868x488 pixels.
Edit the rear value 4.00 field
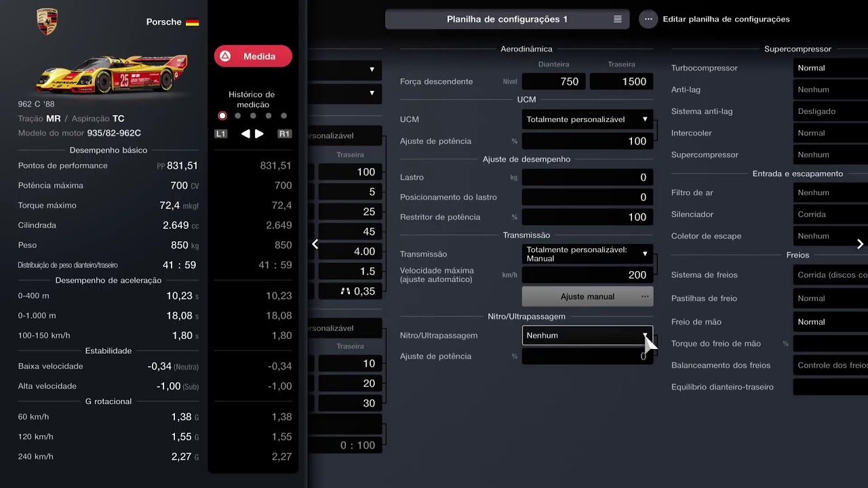tap(350, 251)
